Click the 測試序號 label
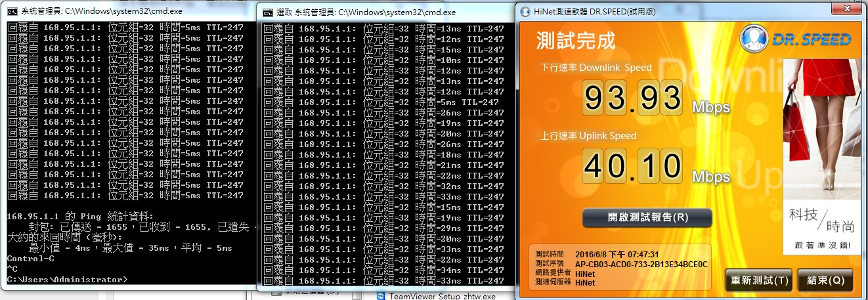 549,264
